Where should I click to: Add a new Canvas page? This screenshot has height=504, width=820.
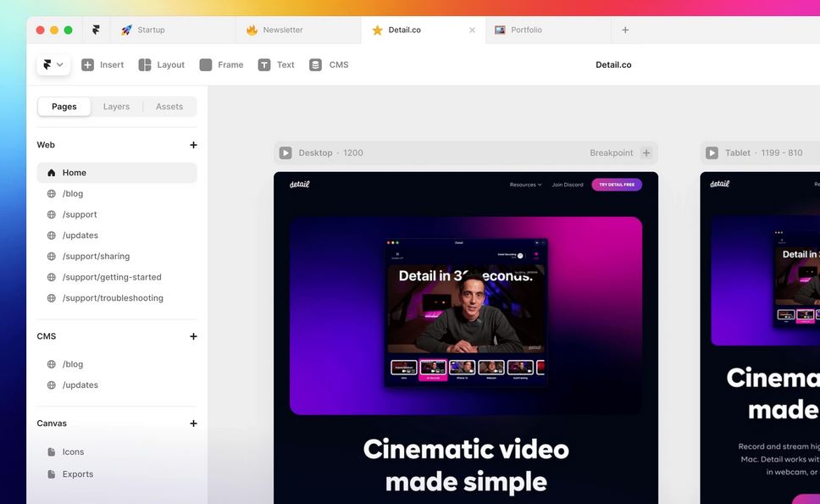click(x=193, y=424)
